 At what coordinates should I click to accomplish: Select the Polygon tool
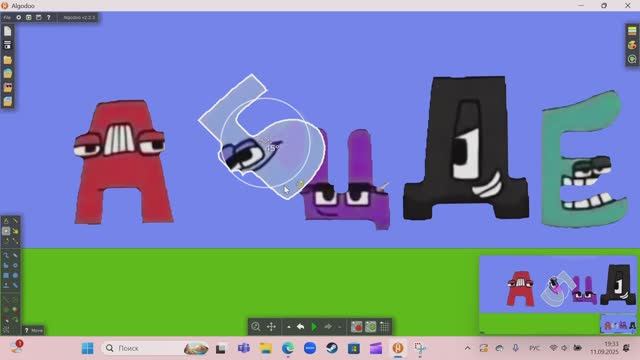[x=6, y=255]
